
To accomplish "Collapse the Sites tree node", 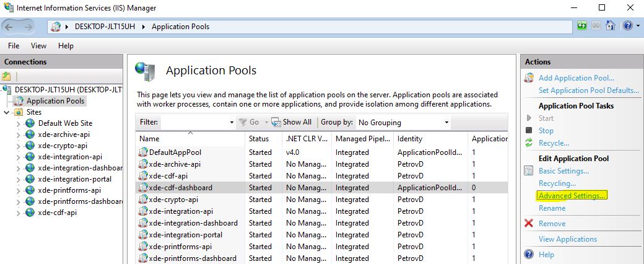I will tap(6, 112).
